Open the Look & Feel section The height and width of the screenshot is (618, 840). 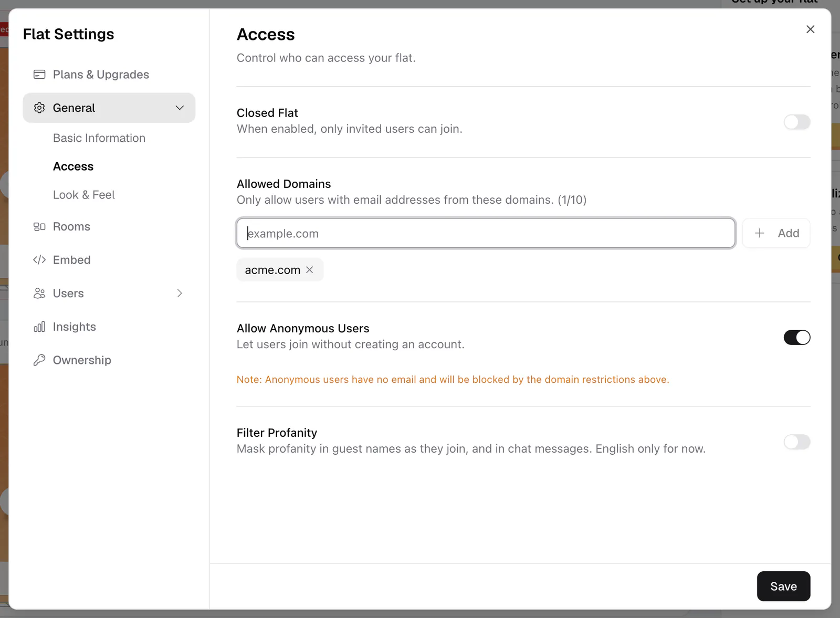tap(84, 195)
